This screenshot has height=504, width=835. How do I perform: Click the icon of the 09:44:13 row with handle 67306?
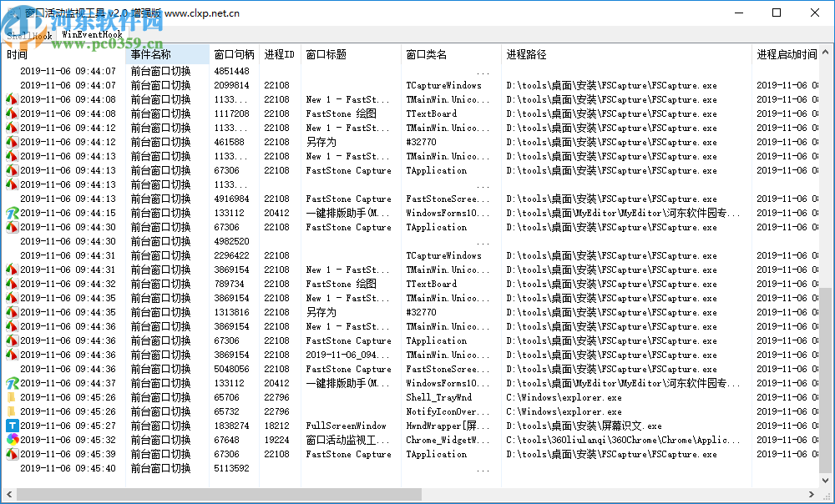[x=12, y=170]
